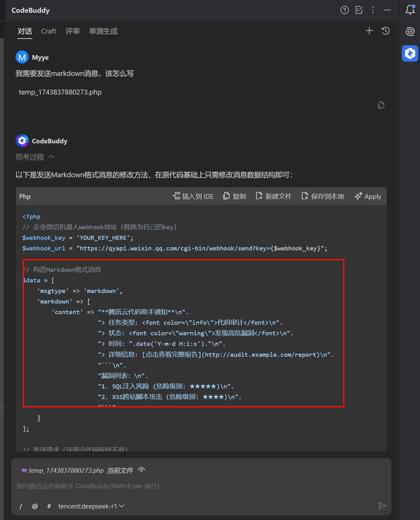Click 保存到本地 to save code
The width and height of the screenshot is (420, 520).
[323, 196]
